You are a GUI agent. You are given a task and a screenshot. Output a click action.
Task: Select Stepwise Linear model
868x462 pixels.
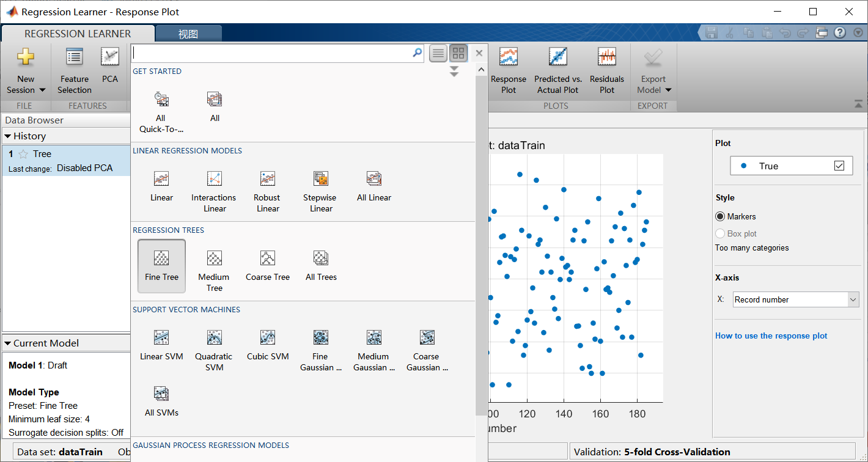320,192
